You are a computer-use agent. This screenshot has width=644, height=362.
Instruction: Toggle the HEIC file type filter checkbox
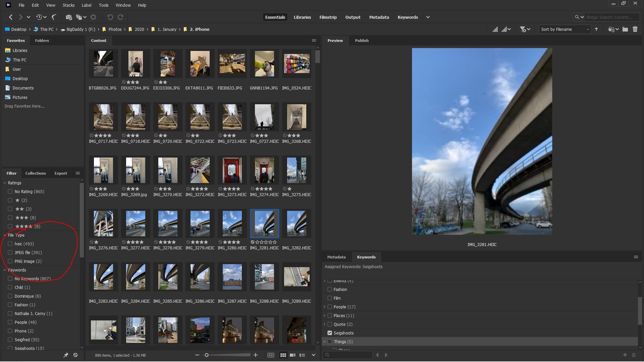(10, 244)
